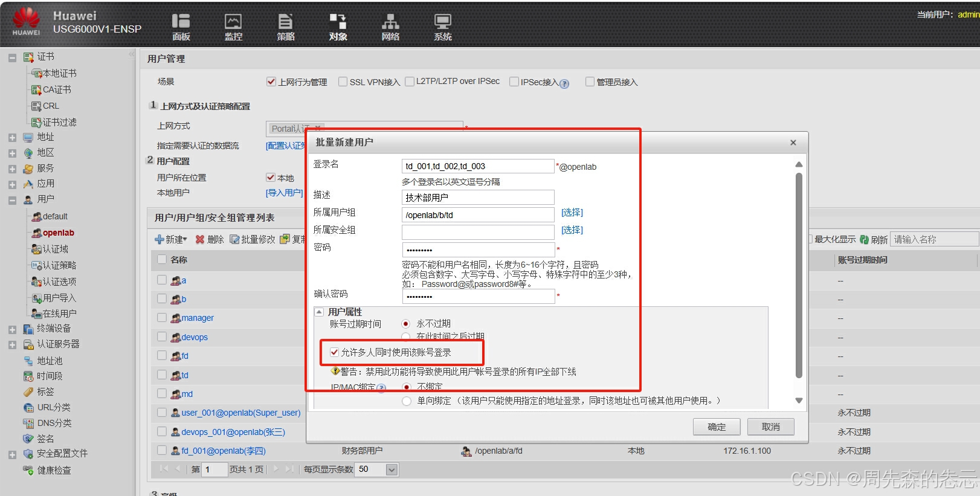This screenshot has height=496, width=980.
Task: Open user_001@openlab(Super_user) entry
Action: (x=240, y=413)
